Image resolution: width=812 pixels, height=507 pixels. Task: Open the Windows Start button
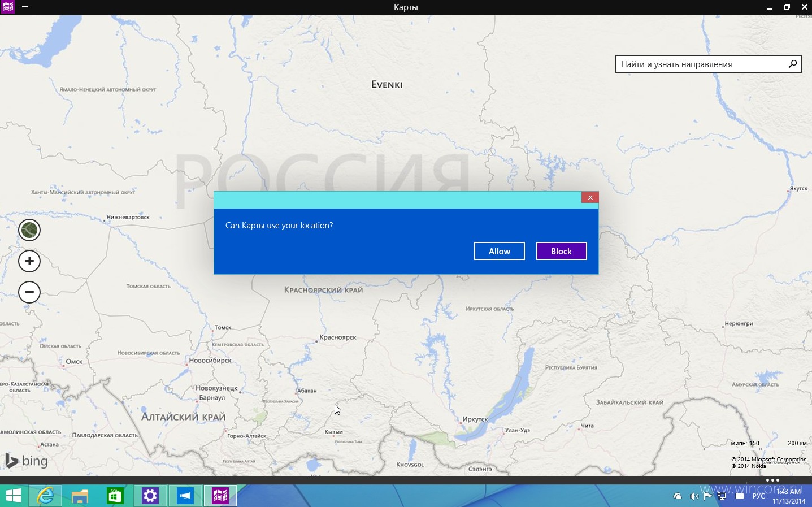[x=13, y=496]
